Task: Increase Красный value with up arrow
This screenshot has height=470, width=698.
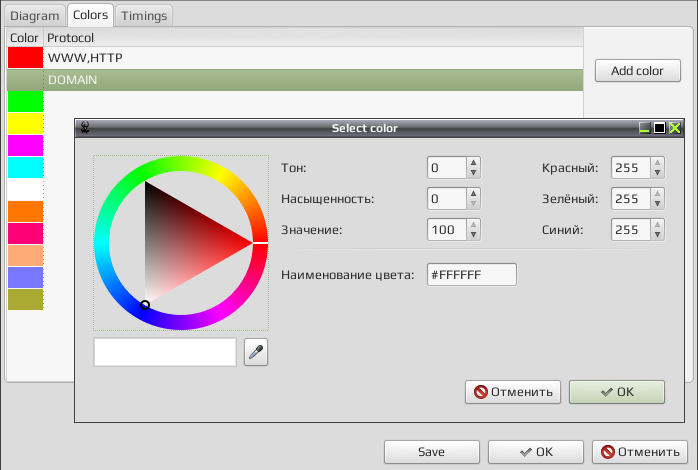Action: (x=657, y=162)
